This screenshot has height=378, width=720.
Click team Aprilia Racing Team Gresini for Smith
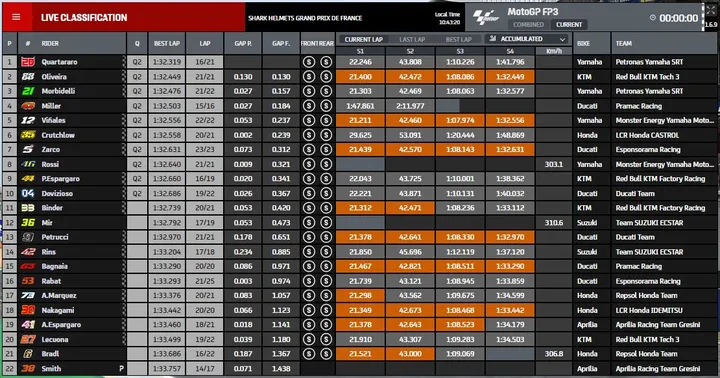658,368
